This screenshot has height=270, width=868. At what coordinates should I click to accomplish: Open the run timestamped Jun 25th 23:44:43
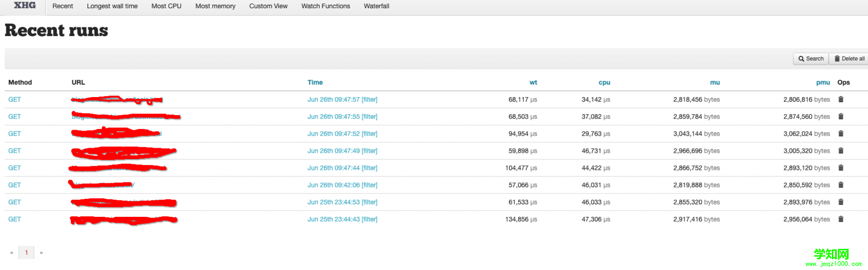[333, 219]
